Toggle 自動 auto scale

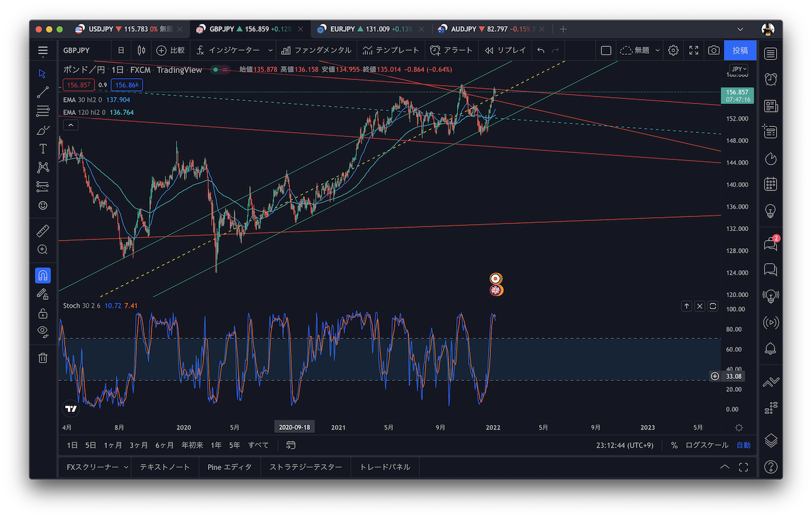pos(743,445)
